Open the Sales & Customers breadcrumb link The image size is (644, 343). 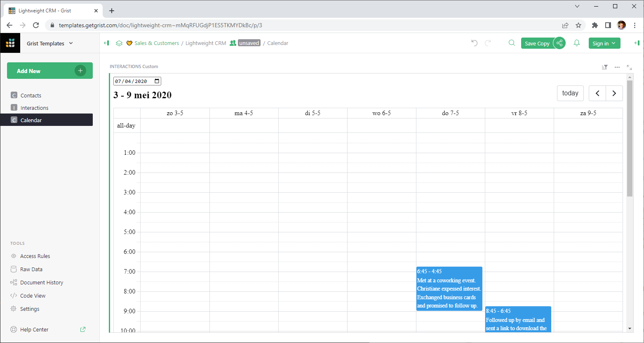157,43
